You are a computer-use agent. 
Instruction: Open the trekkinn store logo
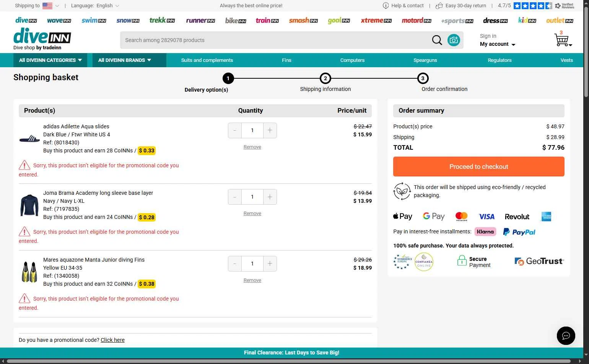[x=162, y=20]
